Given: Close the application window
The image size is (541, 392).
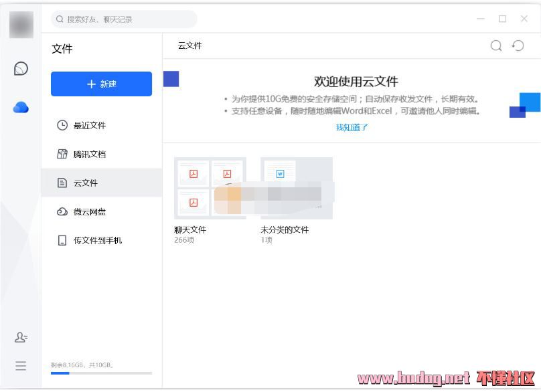Looking at the screenshot, I should point(524,19).
